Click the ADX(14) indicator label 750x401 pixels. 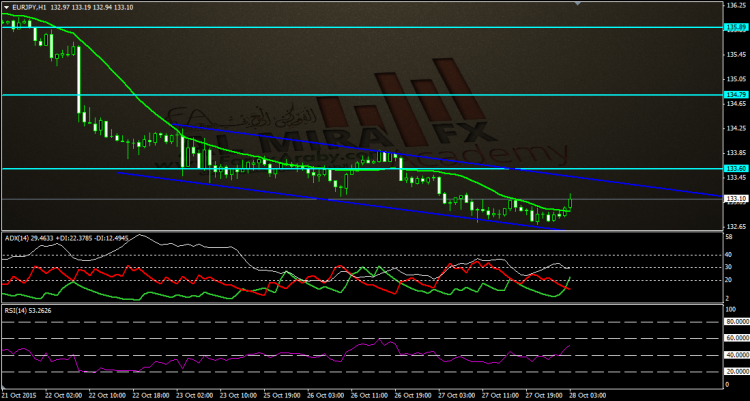[18, 237]
